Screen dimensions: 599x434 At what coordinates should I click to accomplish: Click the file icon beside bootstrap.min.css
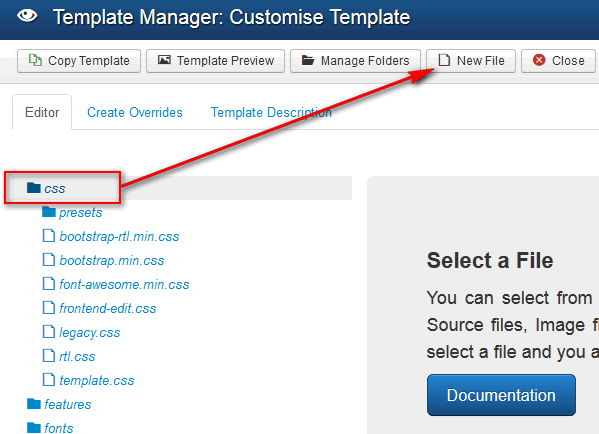coord(49,260)
